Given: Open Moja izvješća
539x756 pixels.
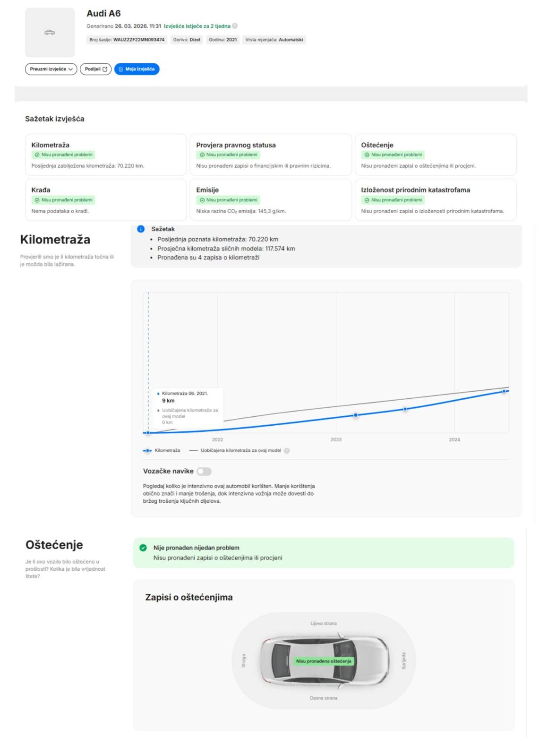Looking at the screenshot, I should (137, 69).
